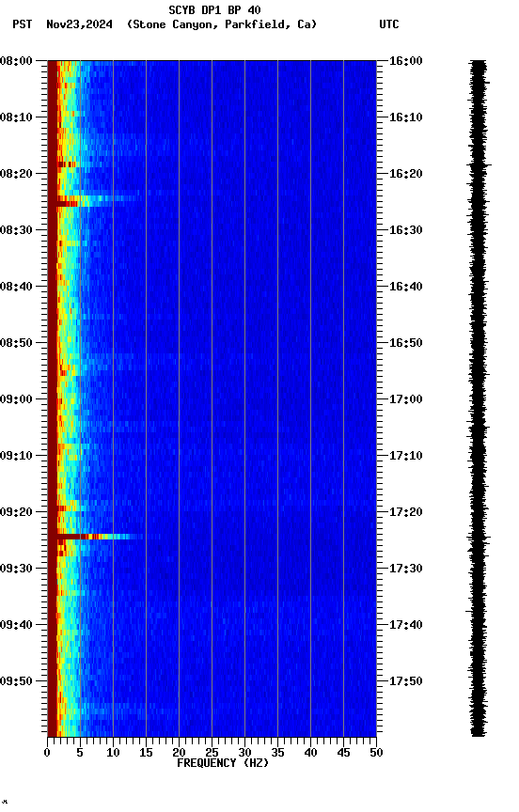This screenshot has width=519, height=812.
Task: Click the frequency axis label 35
Action: [x=277, y=753]
